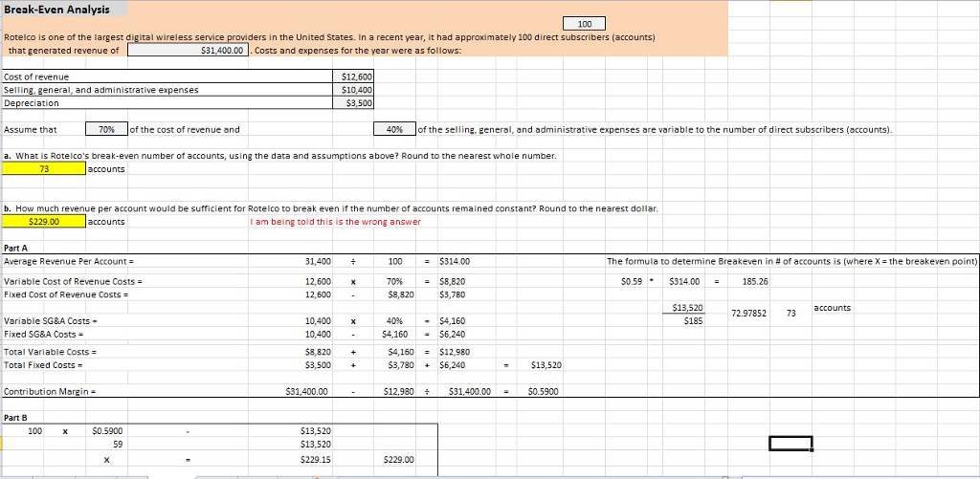This screenshot has width=980, height=479.
Task: Click the $185 denominator cell under $13,520
Action: [694, 321]
